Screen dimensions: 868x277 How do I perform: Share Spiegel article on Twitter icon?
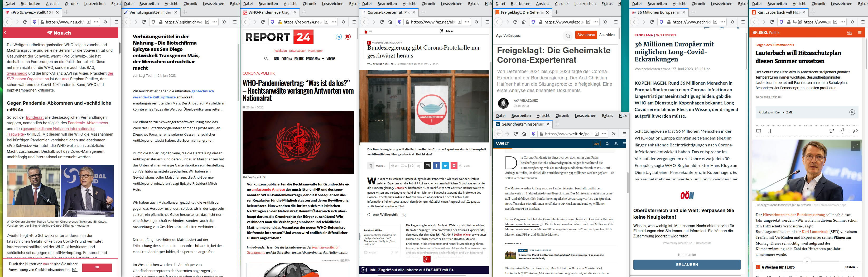click(831, 131)
